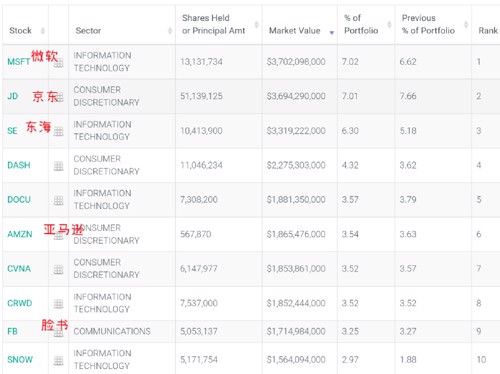The height and width of the screenshot is (374, 500).
Task: Open the AMZN ticker link
Action: click(20, 234)
